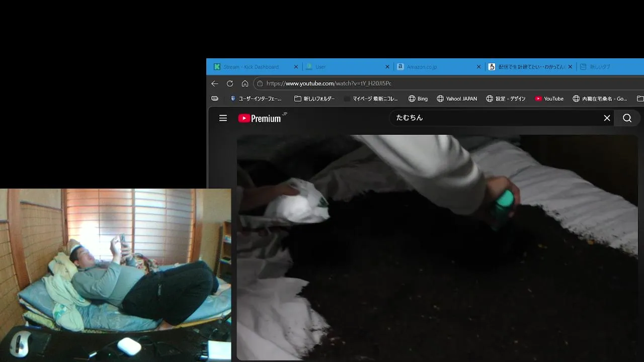Open the Bing bookmark
644x362 pixels.
[x=418, y=99]
